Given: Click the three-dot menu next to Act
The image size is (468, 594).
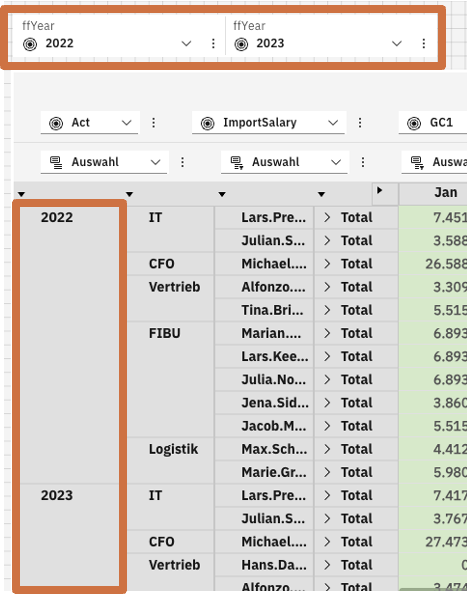Looking at the screenshot, I should 153,123.
